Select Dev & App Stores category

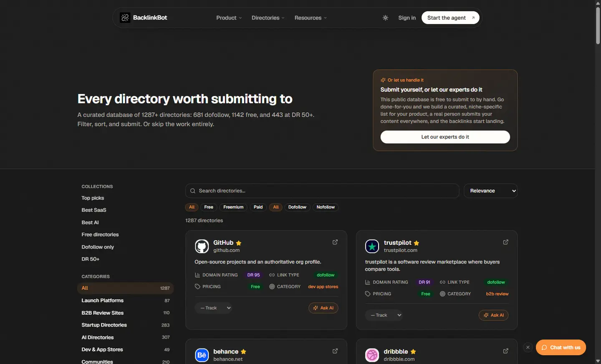tap(126, 350)
